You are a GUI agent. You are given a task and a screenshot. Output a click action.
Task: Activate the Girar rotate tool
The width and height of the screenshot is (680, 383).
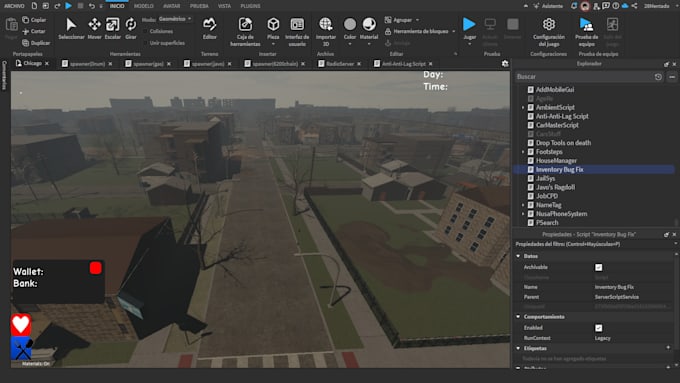point(131,29)
